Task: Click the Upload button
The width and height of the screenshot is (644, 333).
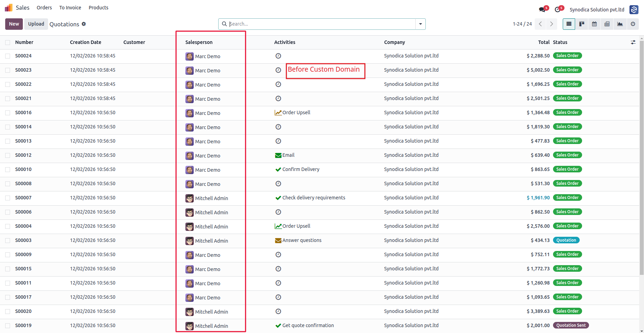Action: click(x=36, y=24)
